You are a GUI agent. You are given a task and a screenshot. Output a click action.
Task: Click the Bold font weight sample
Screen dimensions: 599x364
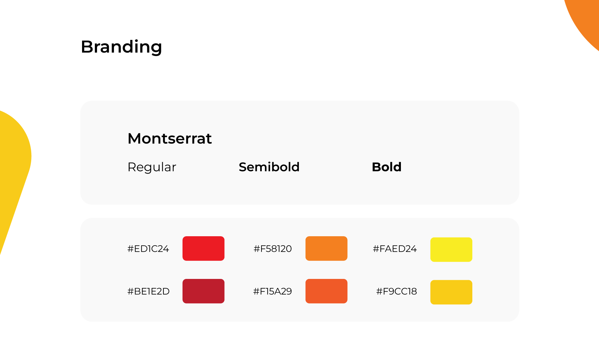click(387, 167)
